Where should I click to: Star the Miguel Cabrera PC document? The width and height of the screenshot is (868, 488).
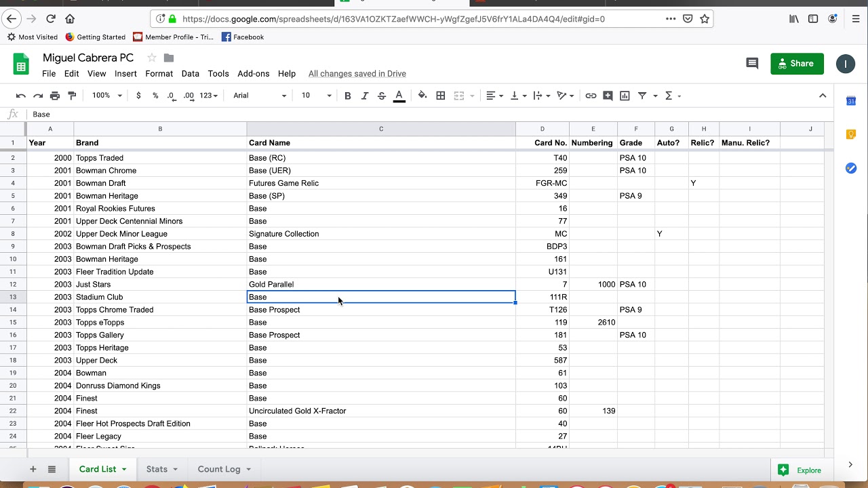pos(152,58)
